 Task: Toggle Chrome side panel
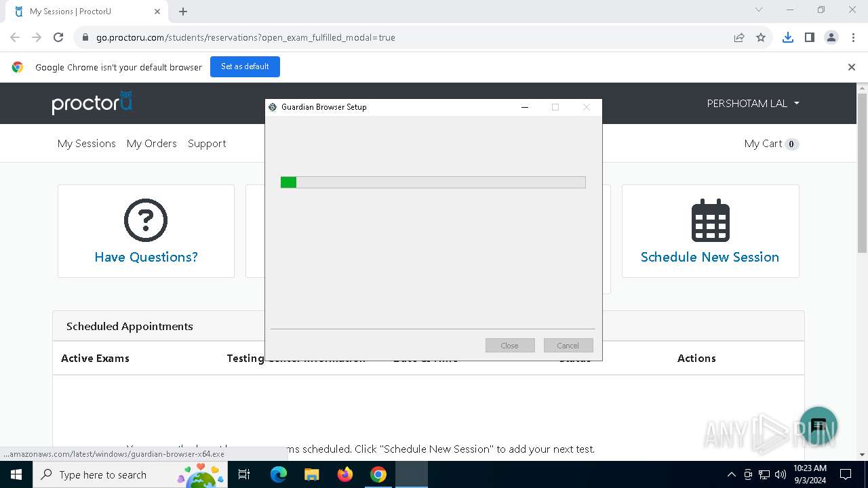pyautogui.click(x=810, y=37)
